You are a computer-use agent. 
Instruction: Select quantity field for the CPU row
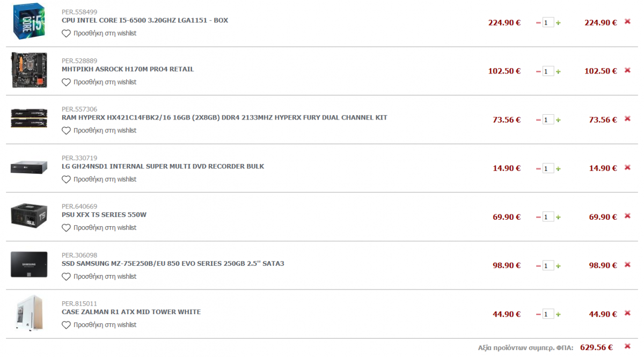tap(548, 23)
